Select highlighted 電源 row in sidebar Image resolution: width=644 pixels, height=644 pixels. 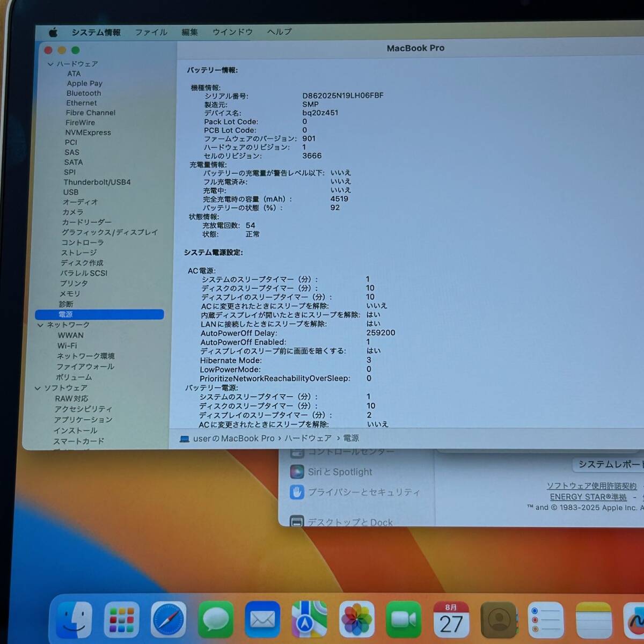point(99,314)
